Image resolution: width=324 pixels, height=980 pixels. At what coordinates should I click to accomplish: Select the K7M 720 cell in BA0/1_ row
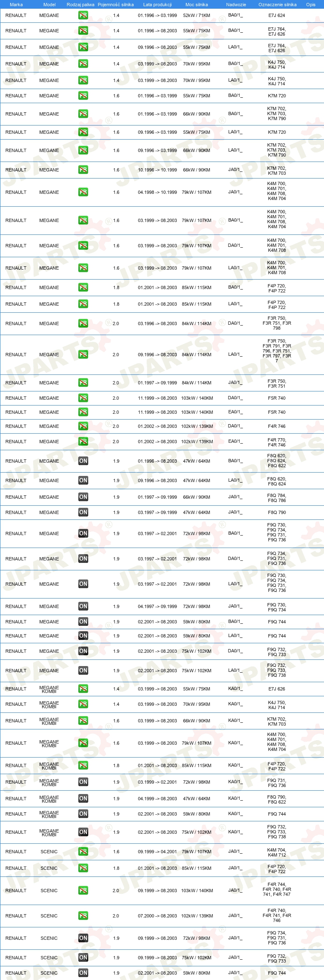tap(277, 96)
